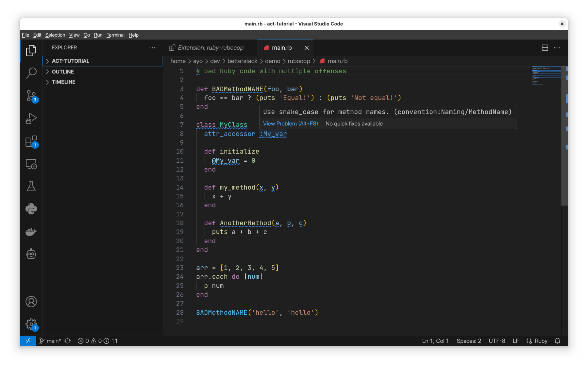Switch to Extension: ruby-rubocop tab
Screen dimensions: 588x368
pos(210,48)
